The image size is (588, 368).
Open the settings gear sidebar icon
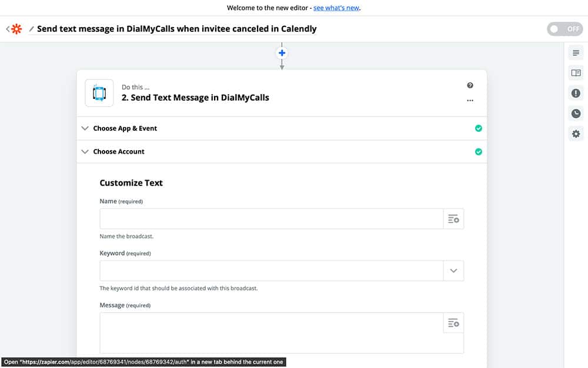point(576,134)
